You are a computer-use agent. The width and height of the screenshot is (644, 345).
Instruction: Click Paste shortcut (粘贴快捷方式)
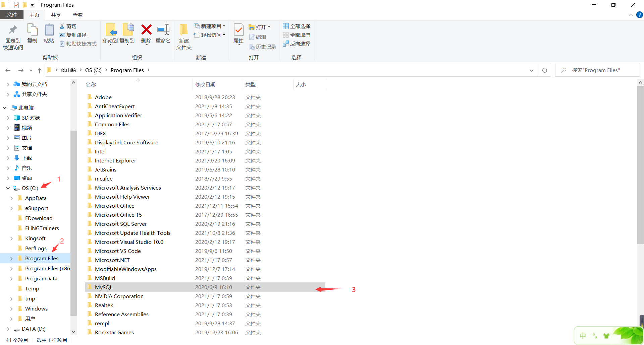click(78, 44)
